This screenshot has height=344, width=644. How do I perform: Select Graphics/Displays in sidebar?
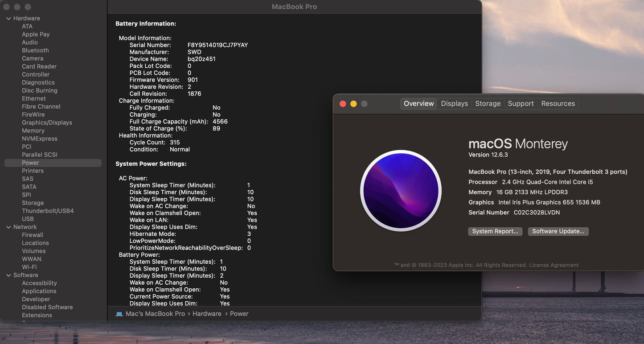(47, 123)
